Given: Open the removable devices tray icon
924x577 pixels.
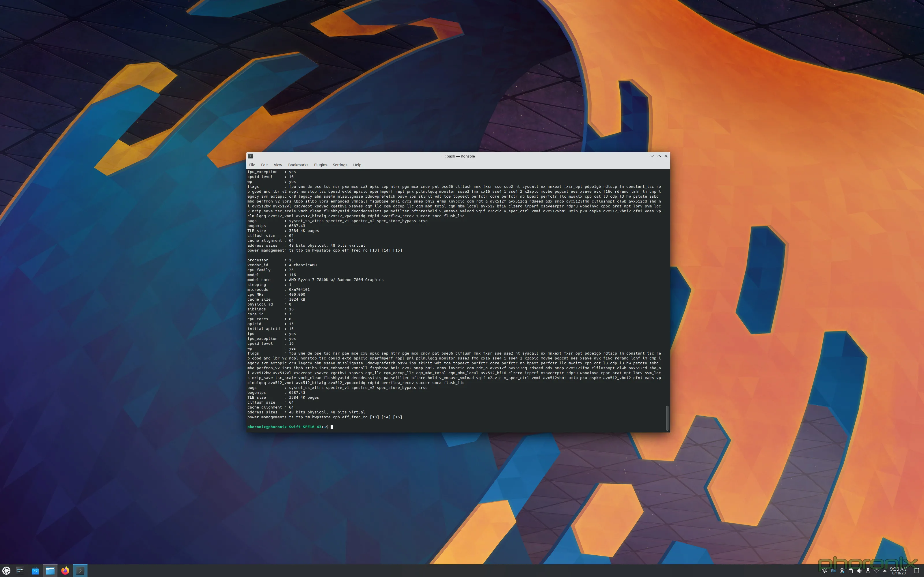Looking at the screenshot, I should coord(868,571).
